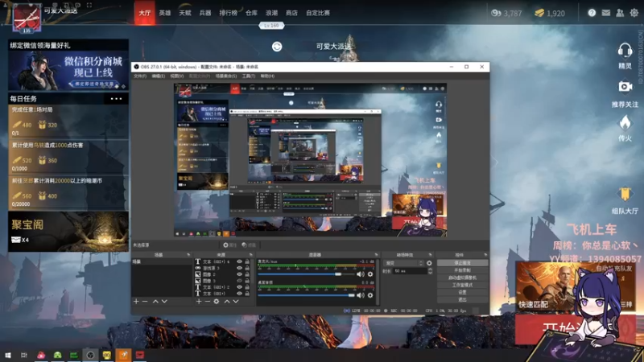Viewport: 644px width, 362px height.
Task: Open the Windows Start button
Action: click(7, 355)
